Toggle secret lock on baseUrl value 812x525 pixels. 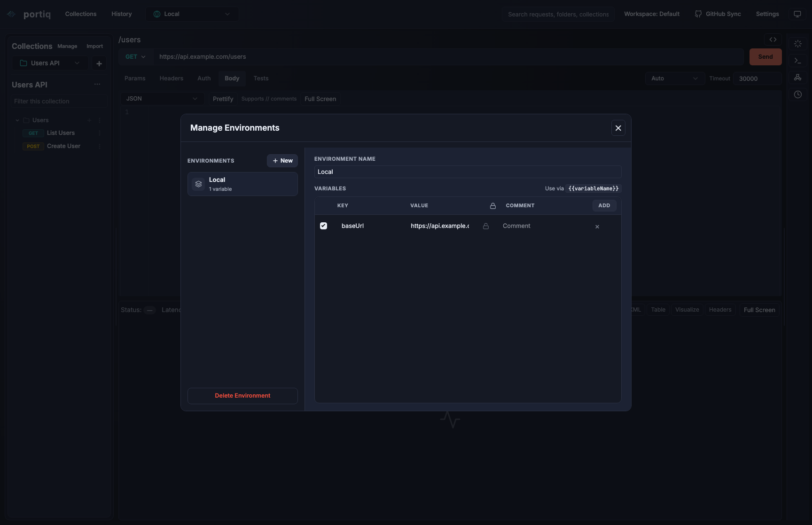point(486,226)
